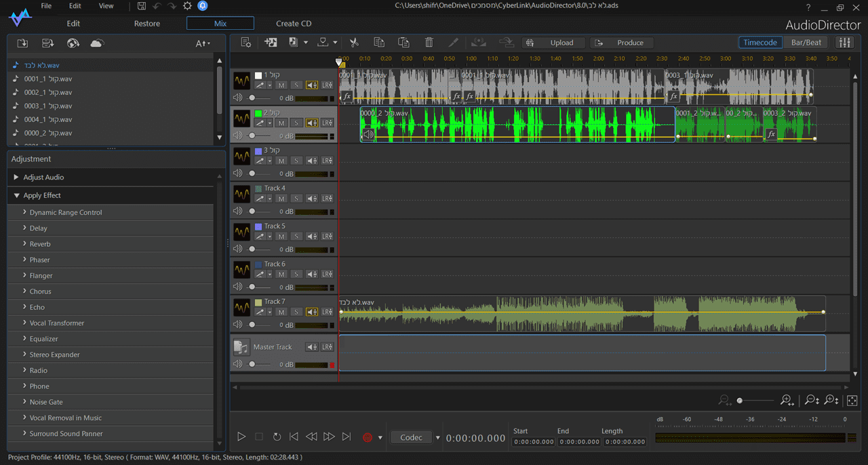Open the File menu
868x465 pixels.
pos(46,6)
